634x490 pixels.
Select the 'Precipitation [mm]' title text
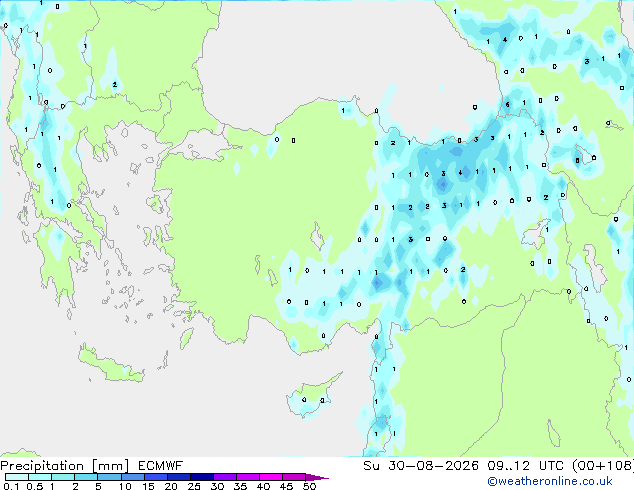[64, 466]
